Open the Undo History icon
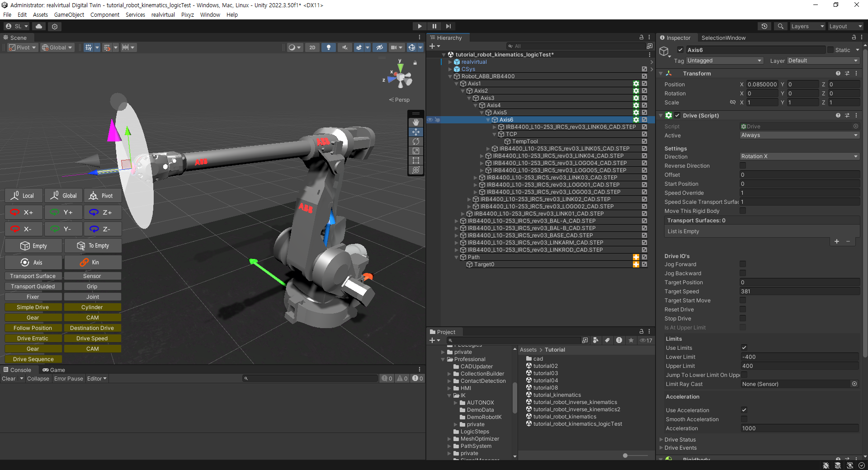The image size is (868, 470). coord(764,26)
